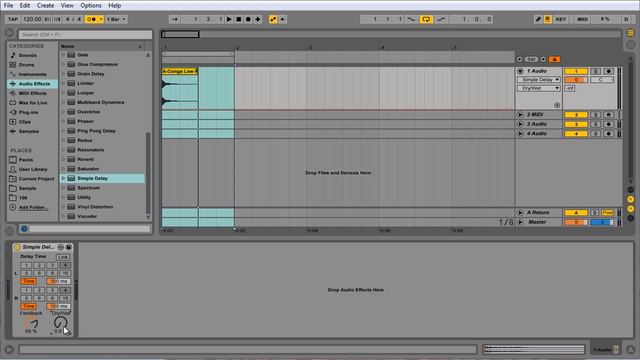The height and width of the screenshot is (360, 640).
Task: Unfold the 2 MIDI track
Action: [520, 115]
